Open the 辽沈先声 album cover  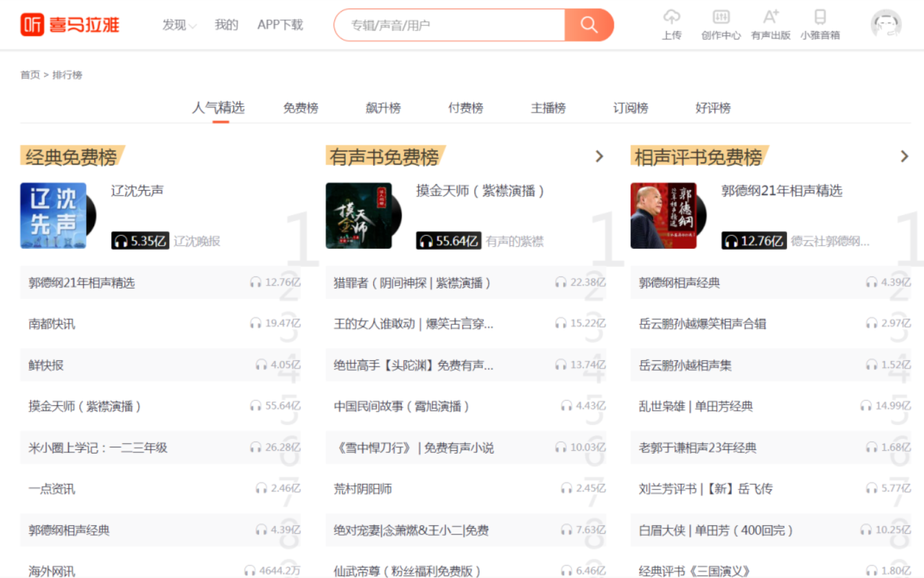pyautogui.click(x=53, y=216)
